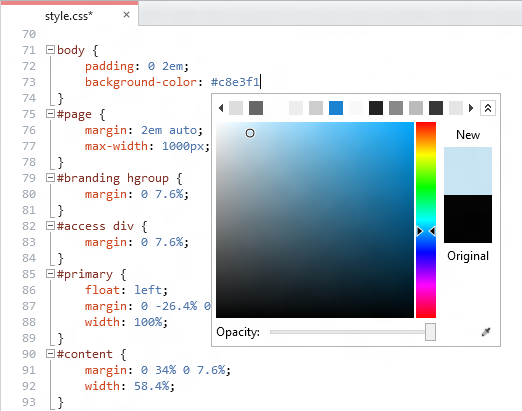Collapse the #primary rule block

click(50, 274)
